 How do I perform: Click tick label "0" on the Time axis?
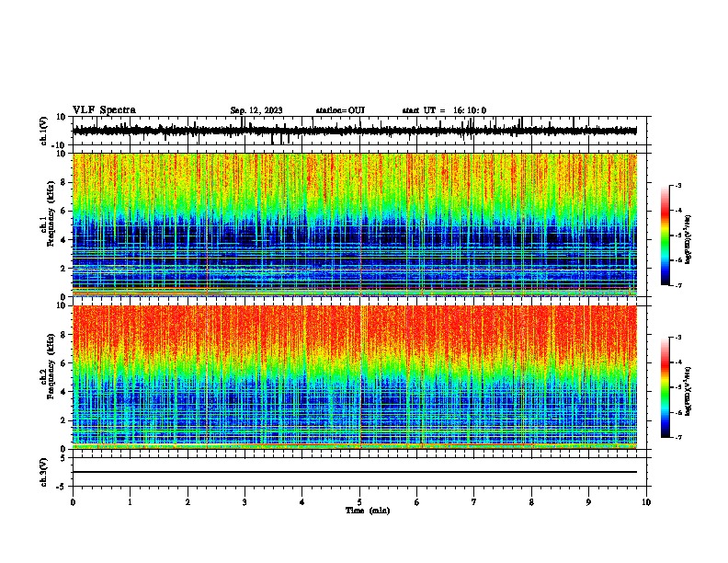[x=73, y=502]
